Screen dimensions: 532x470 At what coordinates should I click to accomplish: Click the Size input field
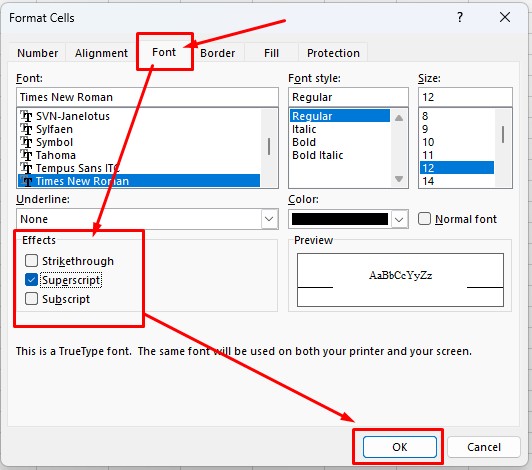pos(465,97)
